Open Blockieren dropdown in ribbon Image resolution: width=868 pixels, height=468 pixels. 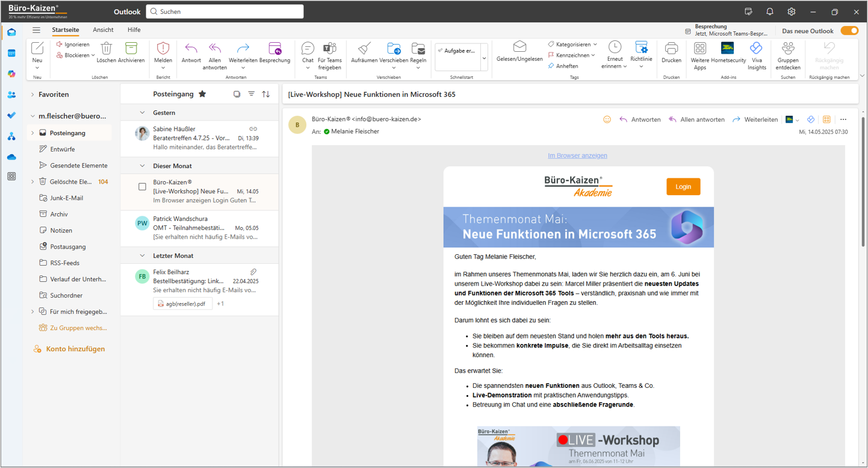click(x=93, y=55)
